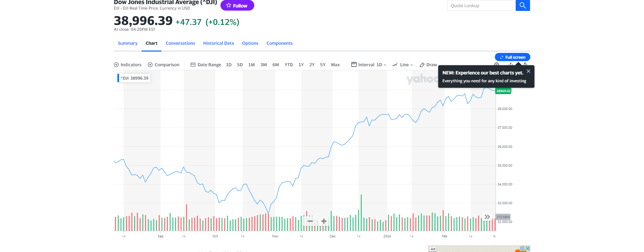
Task: Click the 272.56M volume label
Action: pos(503,217)
